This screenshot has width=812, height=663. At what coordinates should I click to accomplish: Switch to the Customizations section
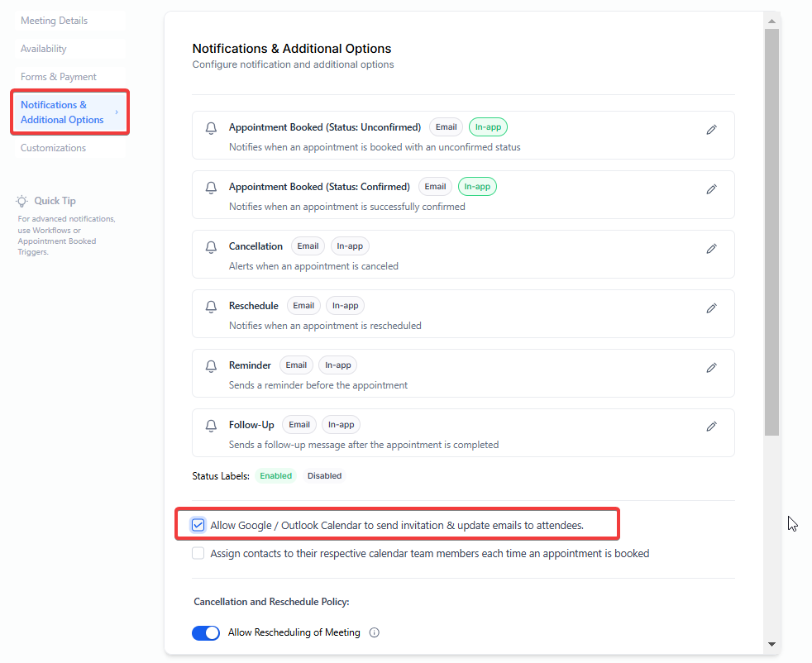click(53, 148)
